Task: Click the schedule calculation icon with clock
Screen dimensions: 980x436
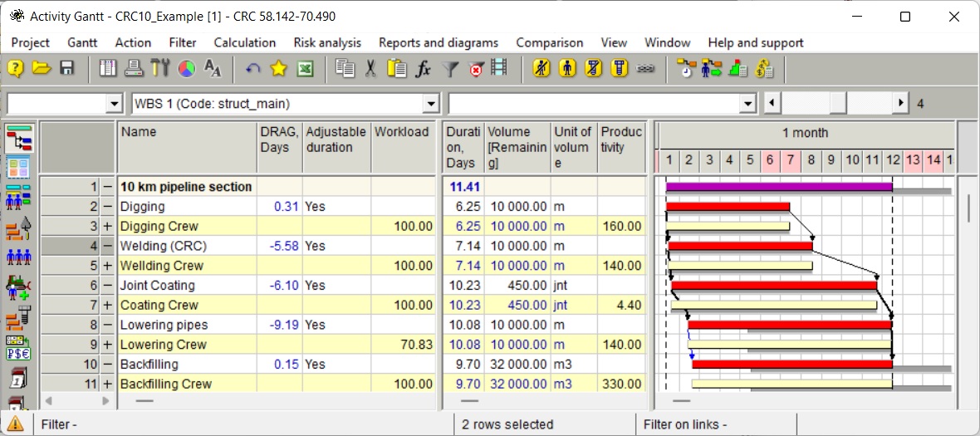Action: tap(687, 69)
